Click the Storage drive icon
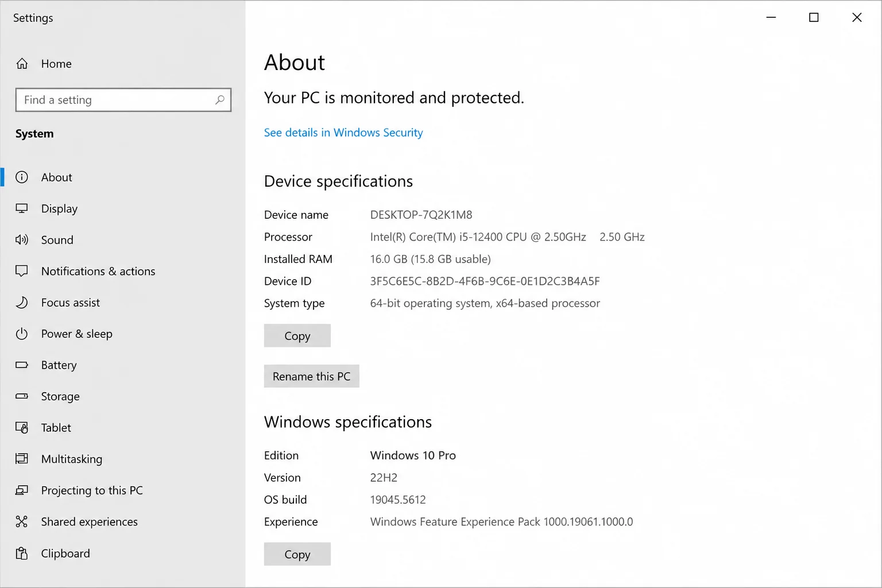882x588 pixels. pos(22,396)
